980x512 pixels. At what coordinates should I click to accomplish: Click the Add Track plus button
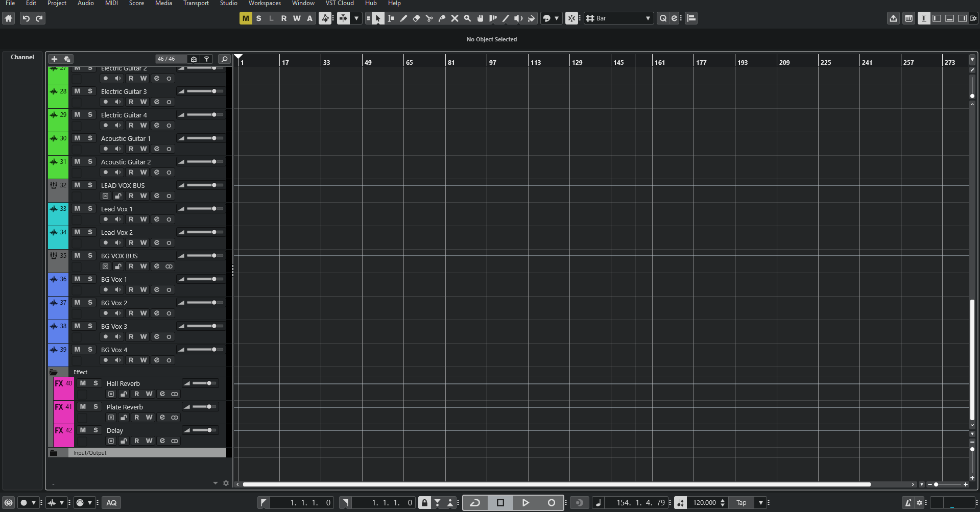54,59
